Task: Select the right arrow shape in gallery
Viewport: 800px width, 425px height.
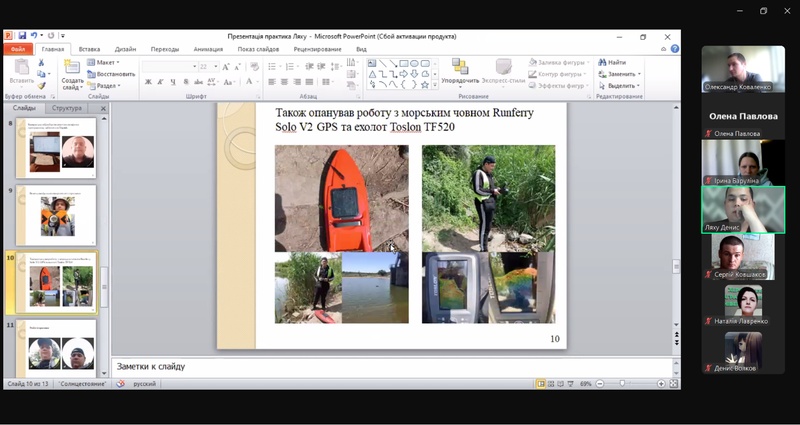Action: 404,74
